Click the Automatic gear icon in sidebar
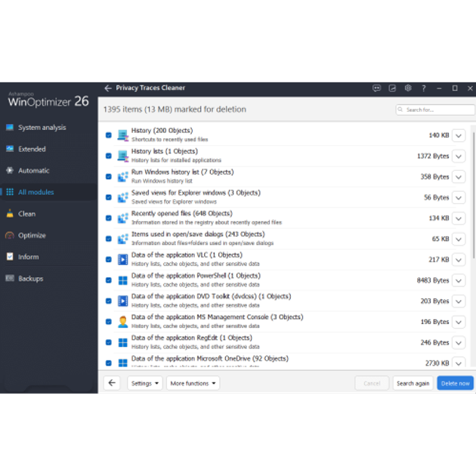Viewport: 476px width, 476px height. [10, 170]
